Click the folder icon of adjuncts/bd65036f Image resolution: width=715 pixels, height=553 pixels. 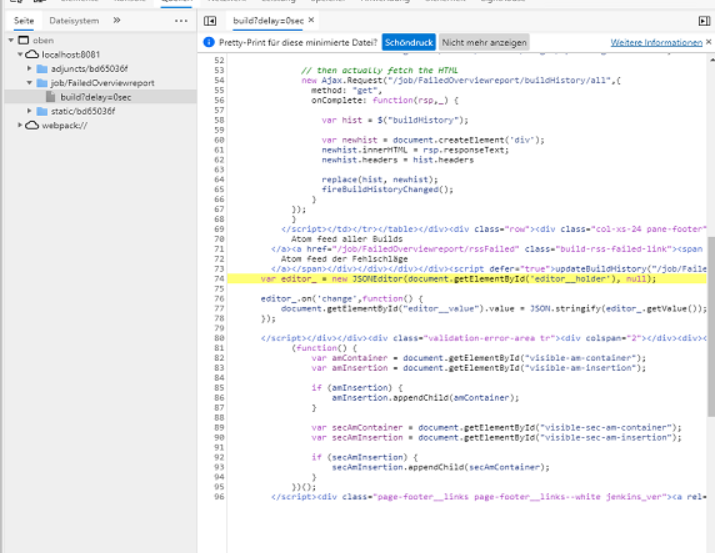42,69
